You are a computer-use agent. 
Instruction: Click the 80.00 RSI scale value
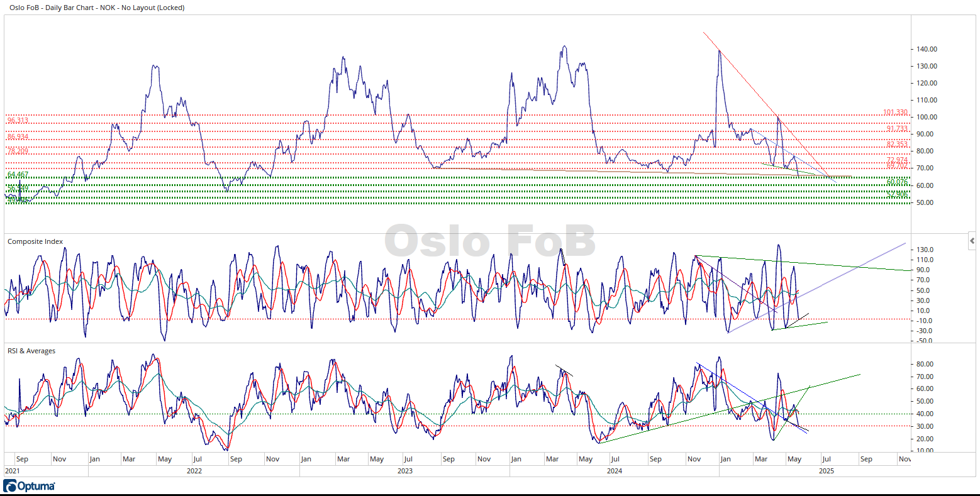pos(925,365)
